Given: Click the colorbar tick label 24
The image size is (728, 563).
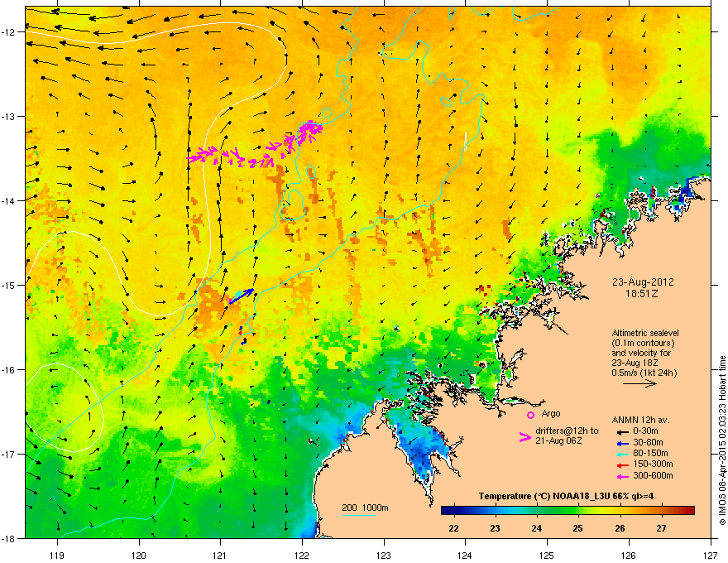Looking at the screenshot, I should tap(536, 528).
